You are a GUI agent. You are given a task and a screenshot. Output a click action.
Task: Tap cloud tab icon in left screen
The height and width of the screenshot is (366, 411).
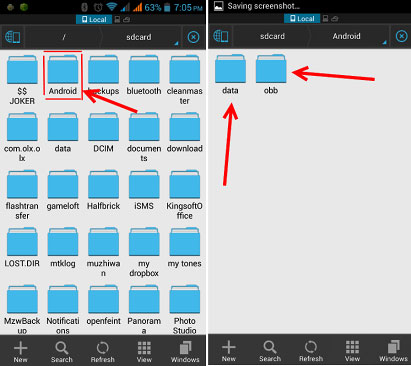(x=126, y=20)
